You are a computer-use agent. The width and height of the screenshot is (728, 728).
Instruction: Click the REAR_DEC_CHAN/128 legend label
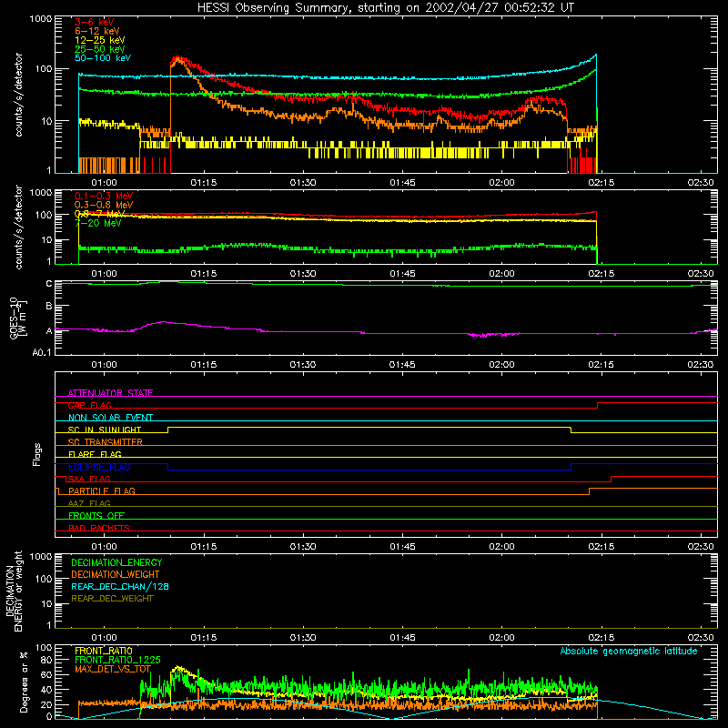[x=120, y=586]
